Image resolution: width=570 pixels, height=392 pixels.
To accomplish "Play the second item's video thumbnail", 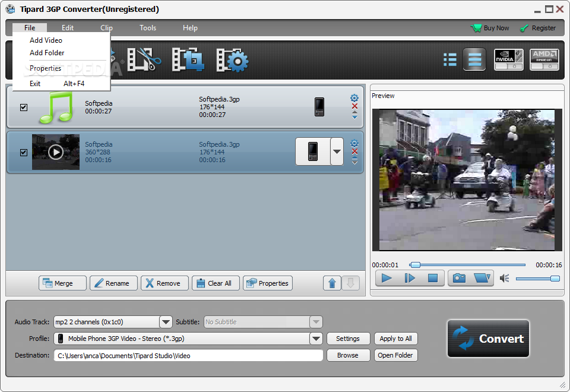I will [56, 152].
